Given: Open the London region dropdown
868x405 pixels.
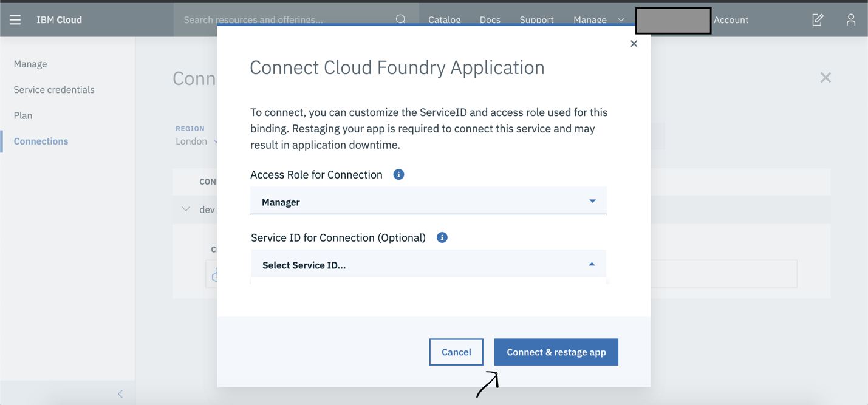Looking at the screenshot, I should (197, 141).
